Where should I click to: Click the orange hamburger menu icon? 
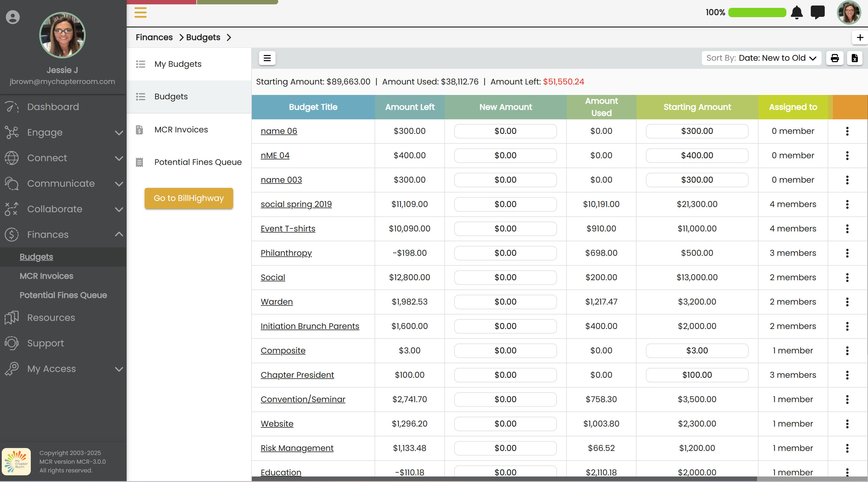(141, 12)
